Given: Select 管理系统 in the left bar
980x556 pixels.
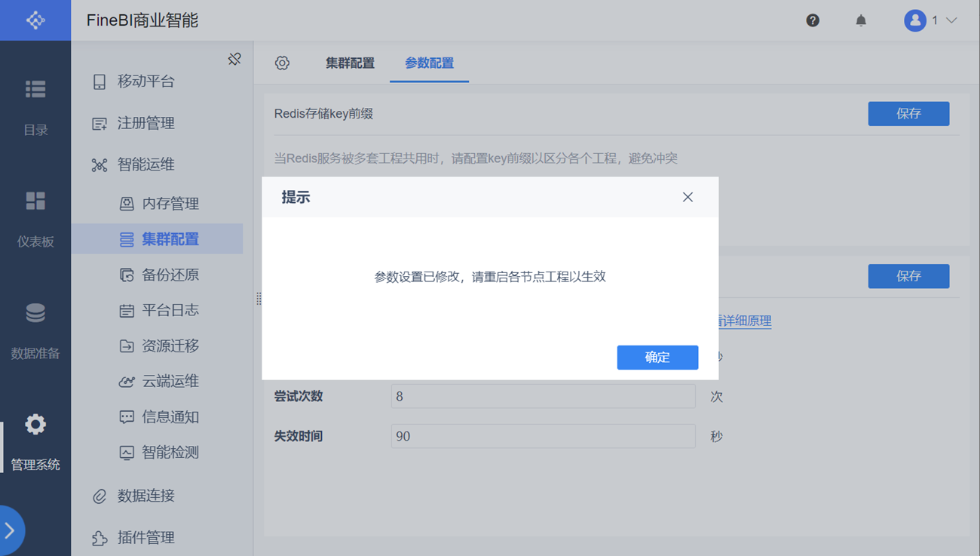Looking at the screenshot, I should click(x=35, y=443).
